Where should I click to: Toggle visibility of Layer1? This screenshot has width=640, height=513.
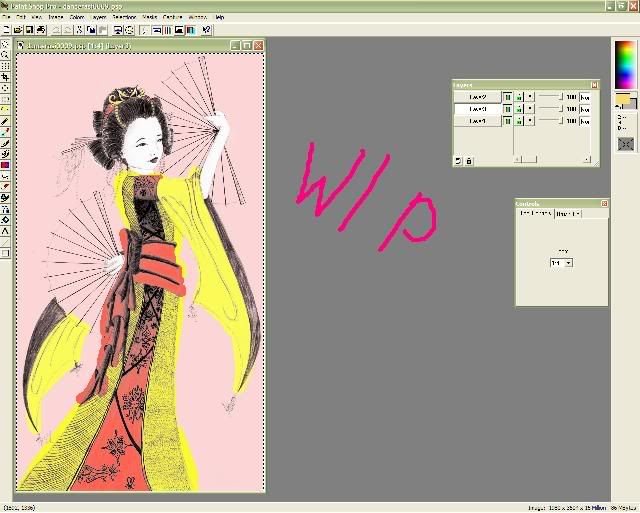[507, 121]
